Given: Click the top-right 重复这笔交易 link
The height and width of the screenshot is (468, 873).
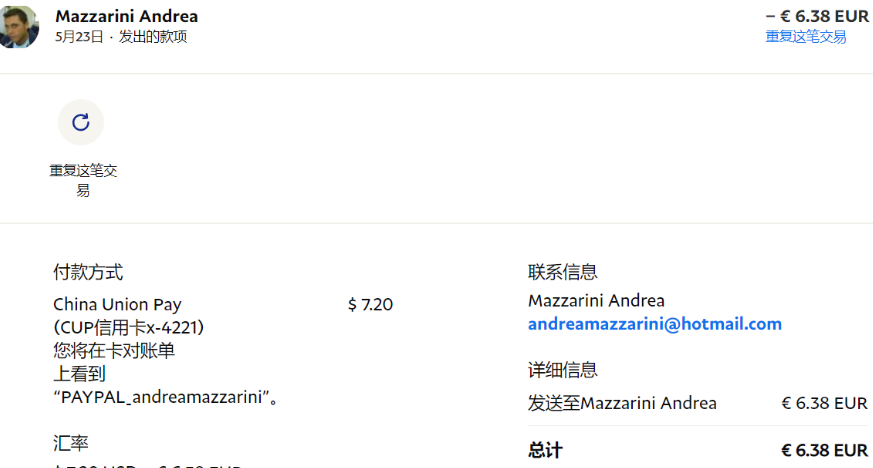Looking at the screenshot, I should (x=805, y=37).
